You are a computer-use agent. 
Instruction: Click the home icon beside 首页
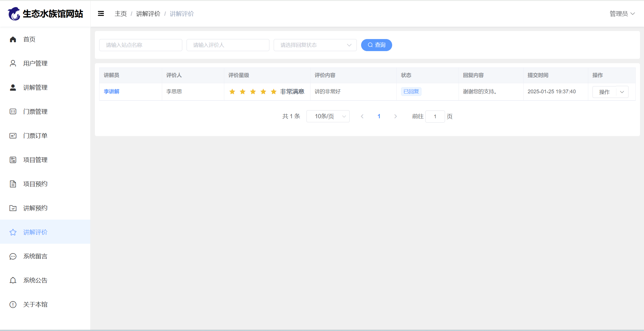tap(13, 39)
